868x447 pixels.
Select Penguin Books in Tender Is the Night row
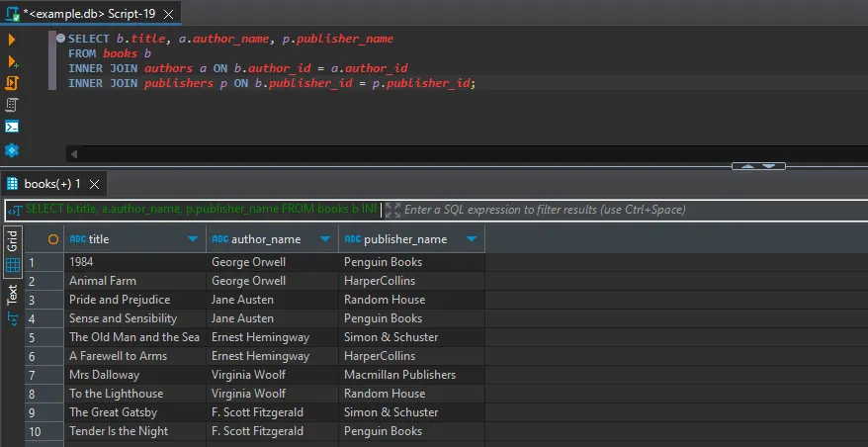click(x=412, y=431)
